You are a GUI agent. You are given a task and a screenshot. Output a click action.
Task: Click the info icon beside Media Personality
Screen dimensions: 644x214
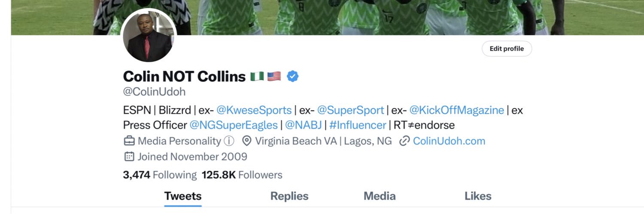[x=230, y=141]
